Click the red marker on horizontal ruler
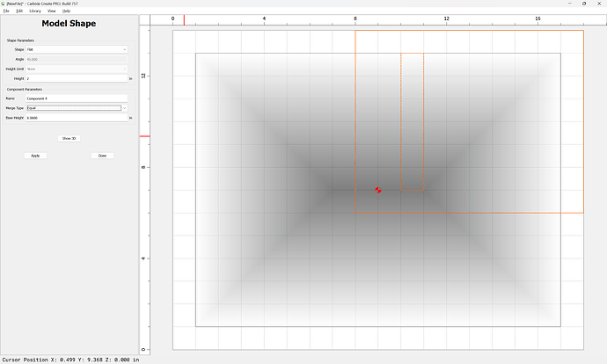This screenshot has width=607, height=364. tap(184, 20)
